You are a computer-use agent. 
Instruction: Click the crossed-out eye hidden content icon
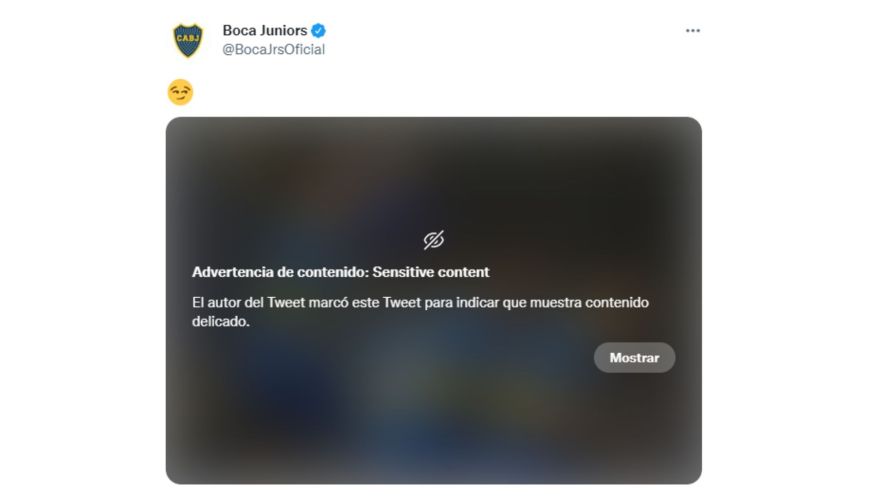pyautogui.click(x=433, y=240)
